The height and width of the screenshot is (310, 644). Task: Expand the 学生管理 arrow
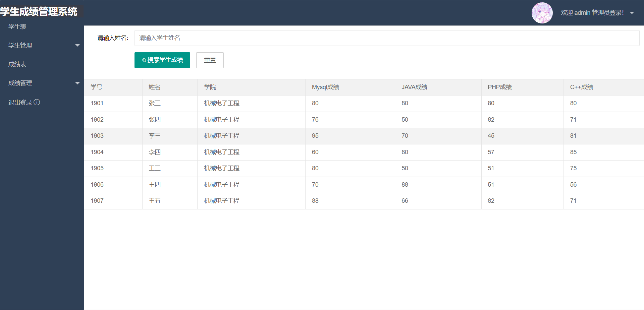pos(77,46)
